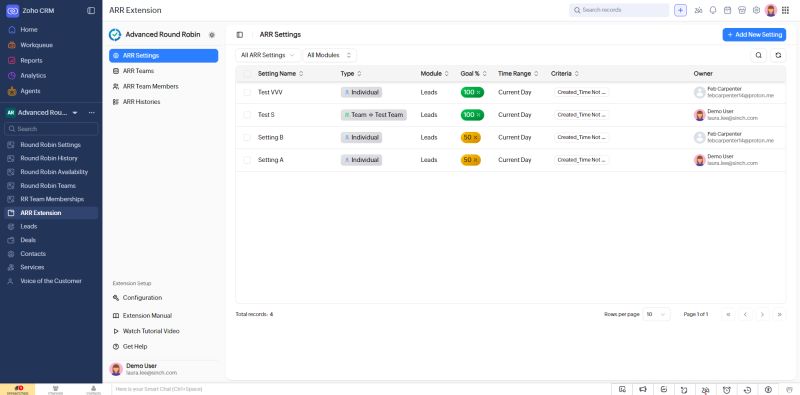This screenshot has width=800, height=395.
Task: Sort by the Module column
Action: (435, 73)
